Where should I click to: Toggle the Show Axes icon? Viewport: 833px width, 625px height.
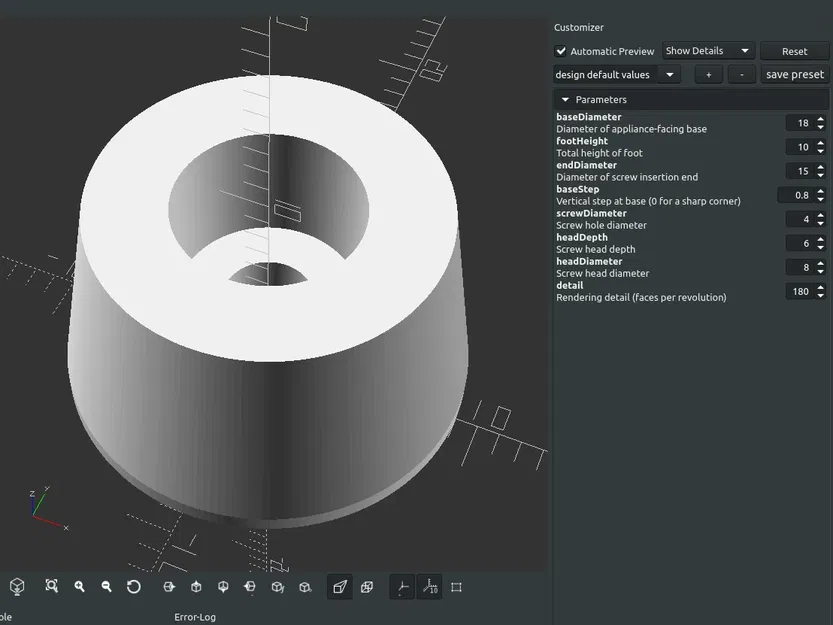pos(402,587)
